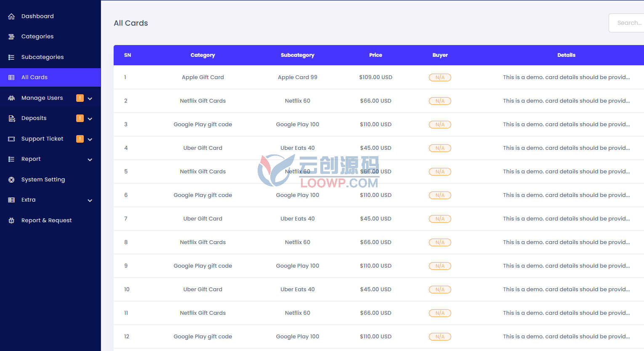Click $110.00 USD price in row 9
The height and width of the screenshot is (351, 644).
coord(376,266)
